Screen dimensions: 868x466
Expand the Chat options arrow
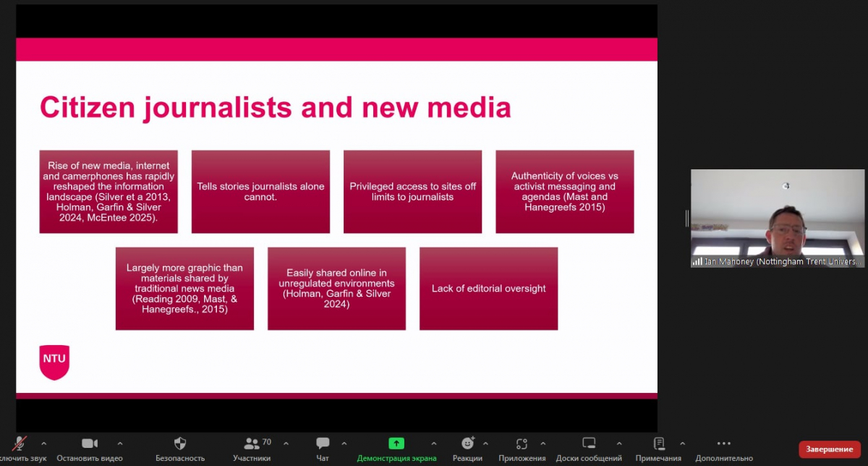click(x=344, y=444)
